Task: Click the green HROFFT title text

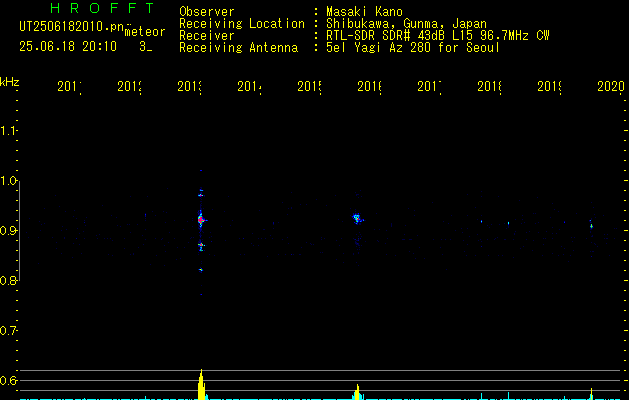Action: coord(102,8)
